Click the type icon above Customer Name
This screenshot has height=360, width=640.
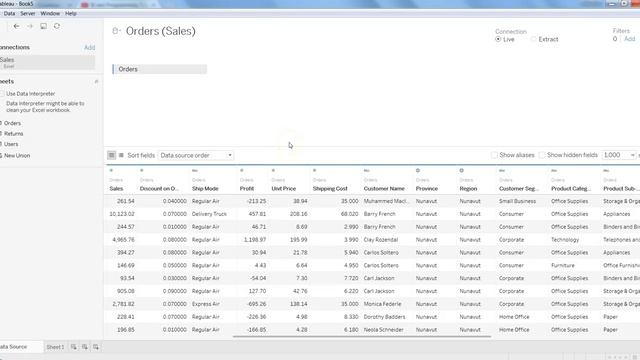pyautogui.click(x=367, y=171)
